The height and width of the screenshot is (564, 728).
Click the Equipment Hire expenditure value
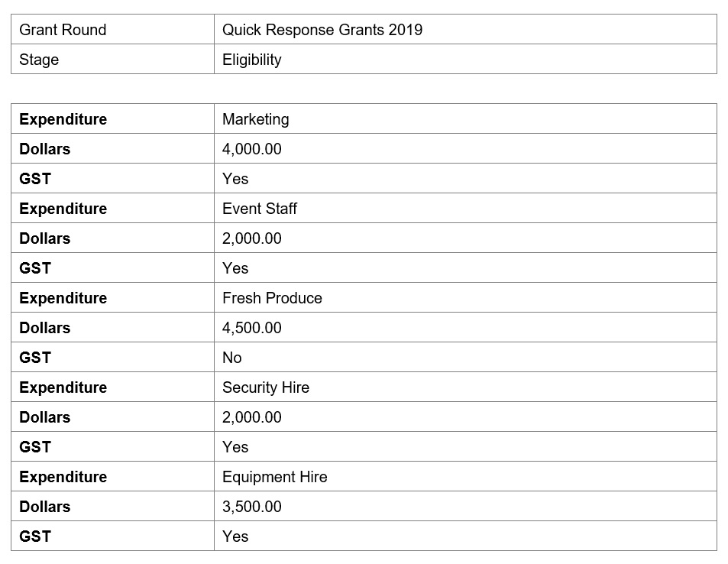[274, 477]
